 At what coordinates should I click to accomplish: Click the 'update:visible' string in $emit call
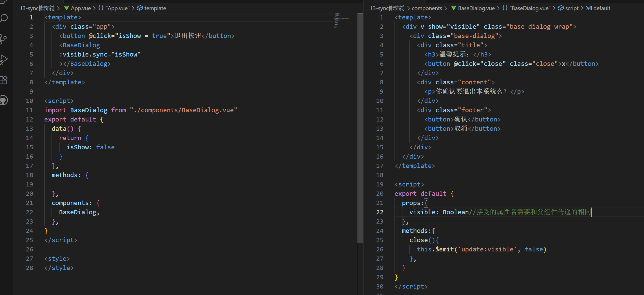[x=487, y=249]
